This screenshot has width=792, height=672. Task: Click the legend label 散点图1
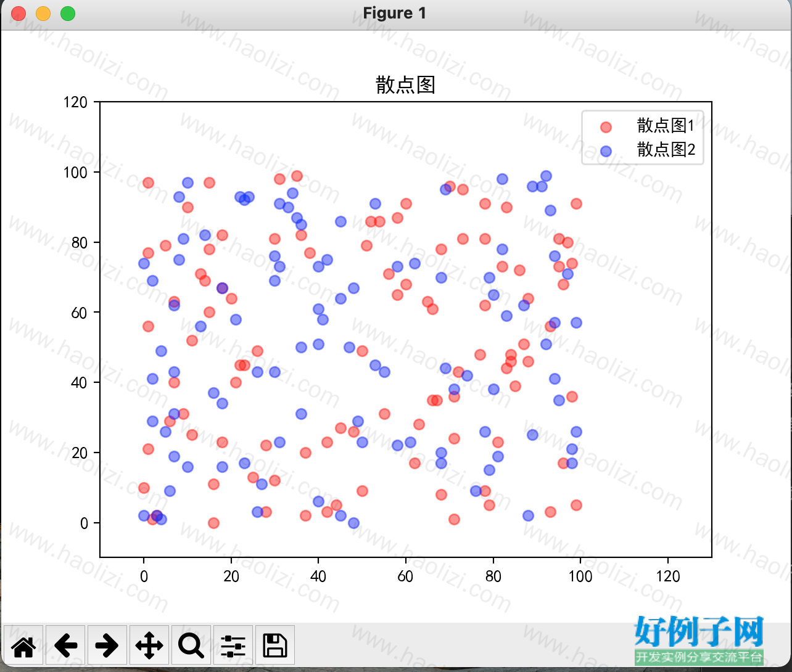click(x=666, y=126)
